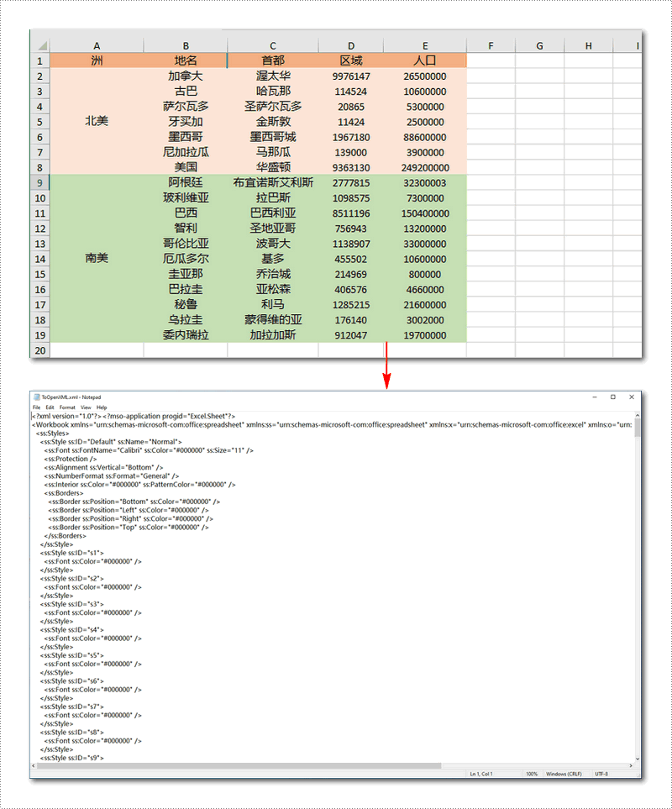672x809 pixels.
Task: Select the merged 南美 cell
Action: (x=97, y=259)
